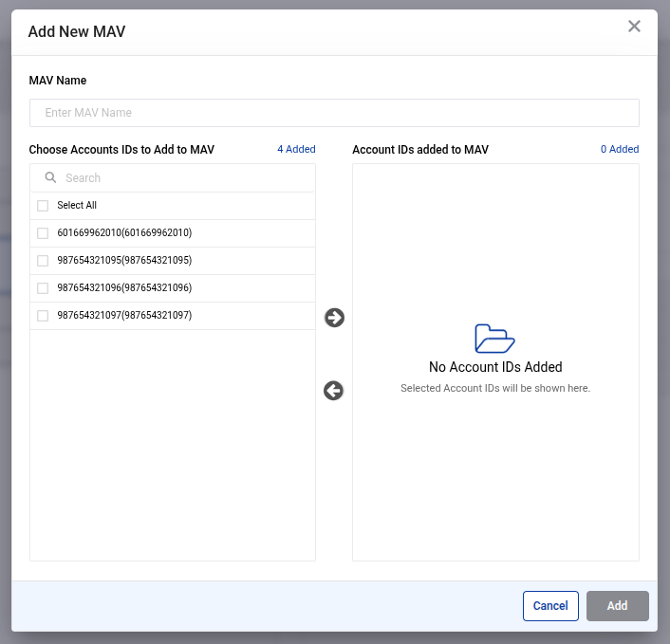The height and width of the screenshot is (644, 670).
Task: Click the empty folder icon
Action: (x=494, y=339)
